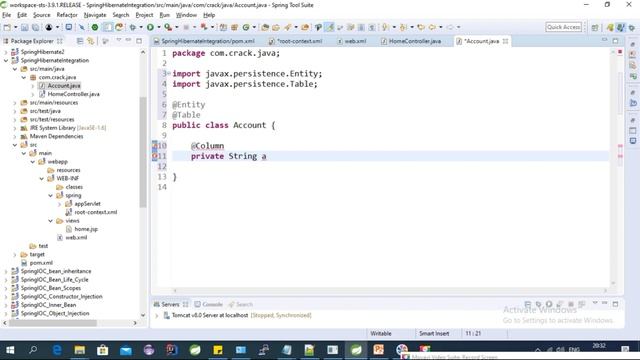Minimize the Package Explorer panel

pyautogui.click(x=129, y=40)
